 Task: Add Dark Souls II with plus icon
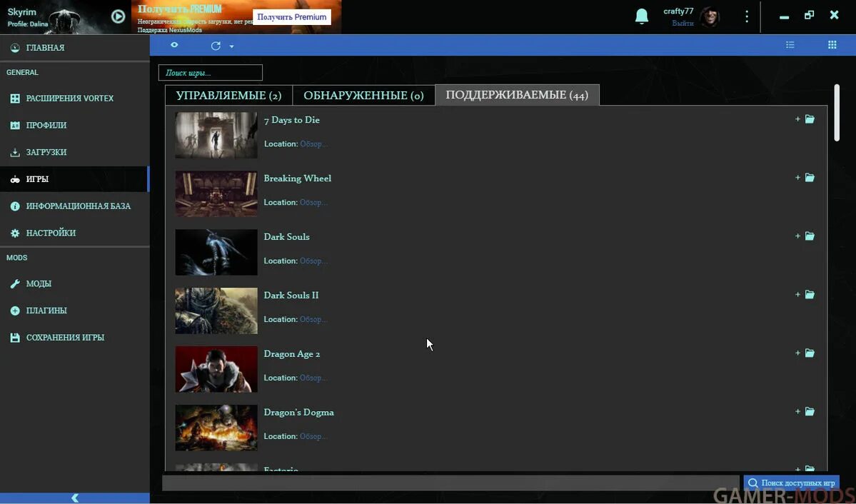click(797, 294)
